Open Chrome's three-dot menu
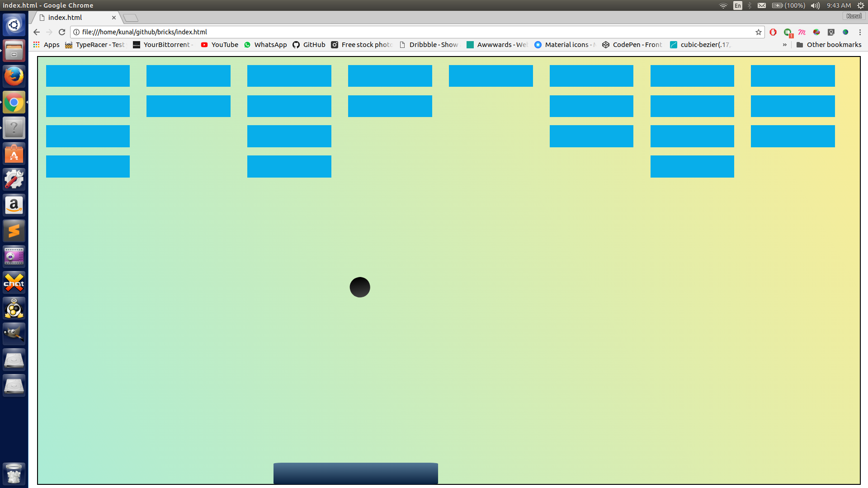The width and height of the screenshot is (868, 488). (860, 32)
